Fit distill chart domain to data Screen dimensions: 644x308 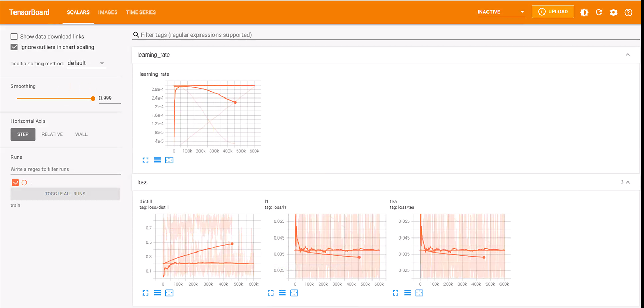pyautogui.click(x=169, y=293)
